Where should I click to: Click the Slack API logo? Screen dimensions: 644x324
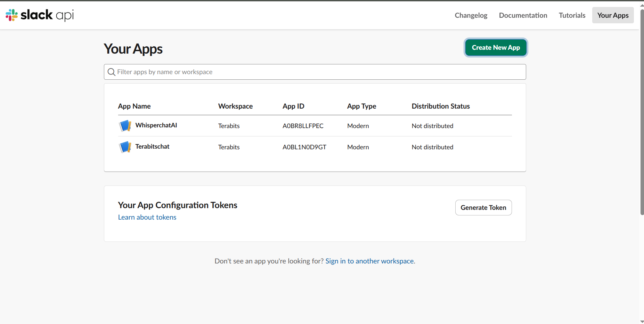pos(40,15)
